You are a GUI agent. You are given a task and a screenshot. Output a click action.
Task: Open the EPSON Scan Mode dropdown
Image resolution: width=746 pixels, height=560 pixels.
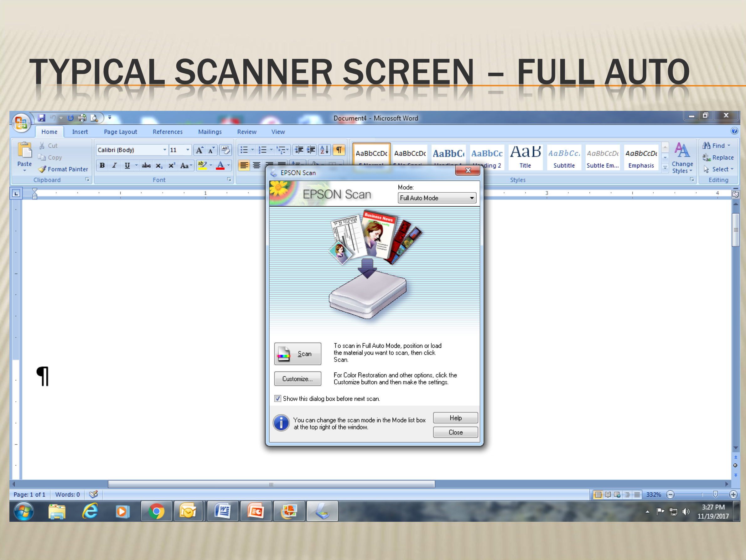coord(437,198)
